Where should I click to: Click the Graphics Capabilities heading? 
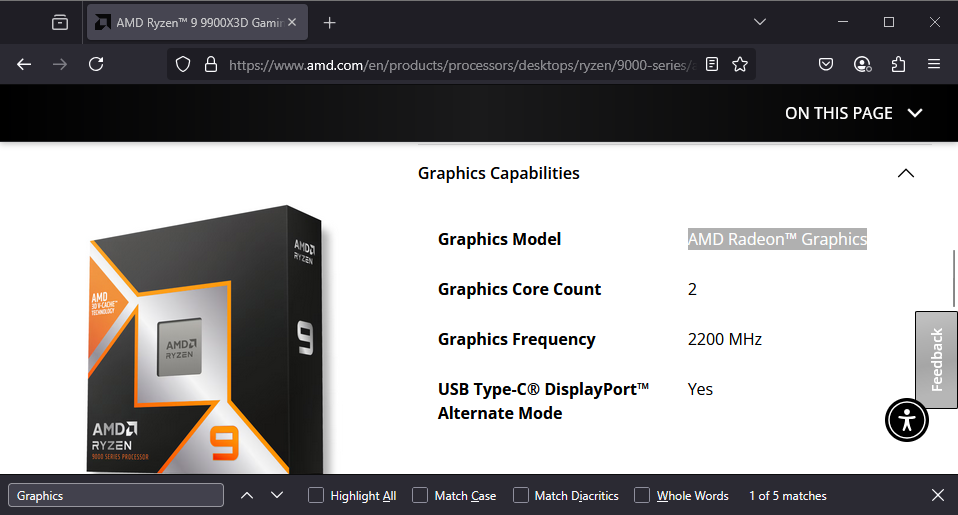pyautogui.click(x=499, y=173)
